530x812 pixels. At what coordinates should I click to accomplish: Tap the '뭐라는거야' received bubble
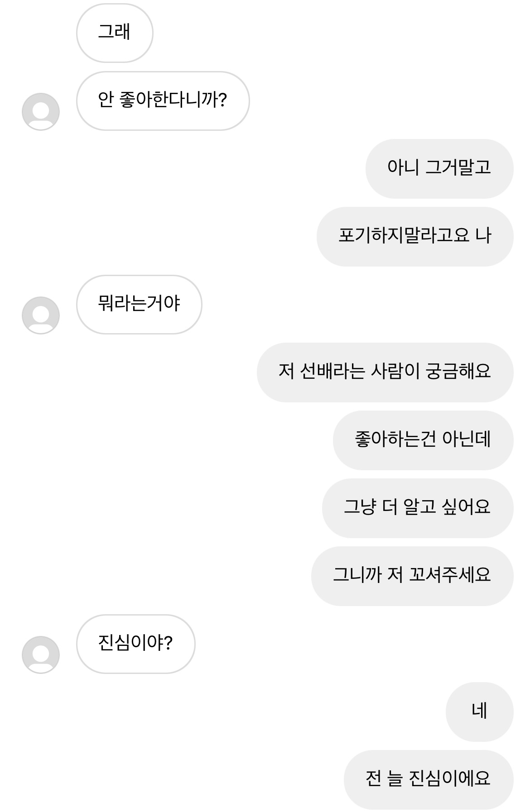coord(139,304)
